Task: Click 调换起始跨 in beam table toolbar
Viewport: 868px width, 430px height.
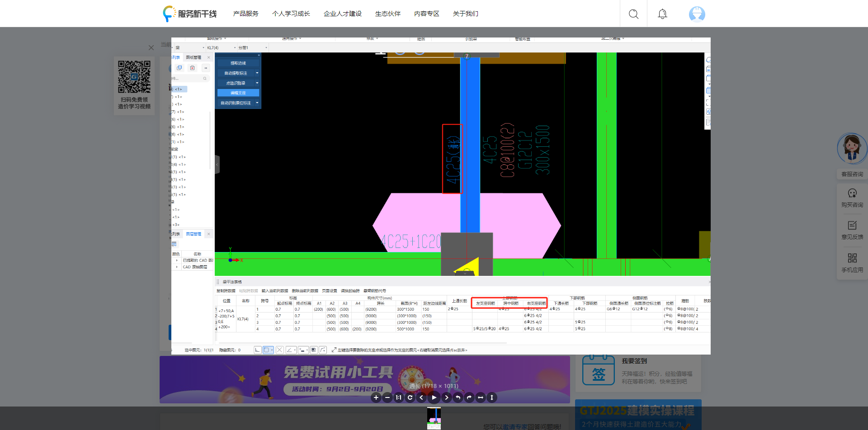Action: 350,291
